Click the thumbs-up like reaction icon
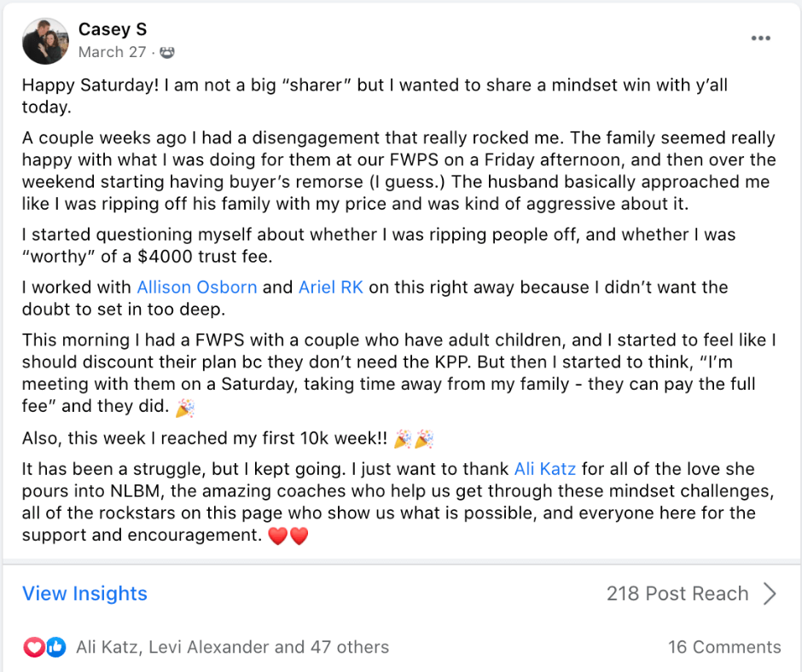The height and width of the screenshot is (672, 802). point(56,647)
